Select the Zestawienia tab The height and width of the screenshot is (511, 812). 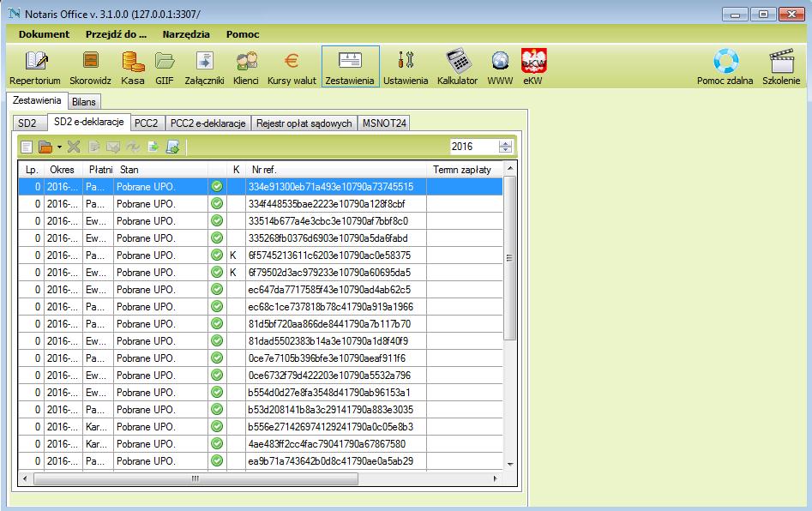[37, 100]
